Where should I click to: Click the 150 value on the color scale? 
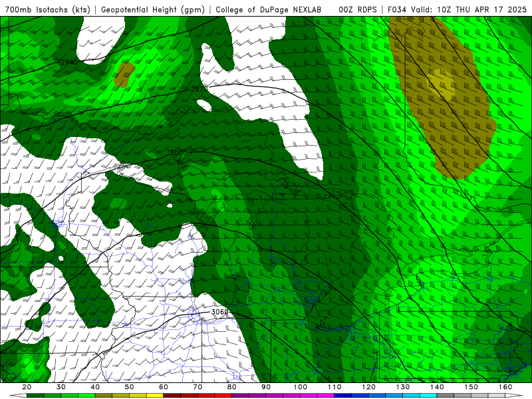[x=471, y=387]
